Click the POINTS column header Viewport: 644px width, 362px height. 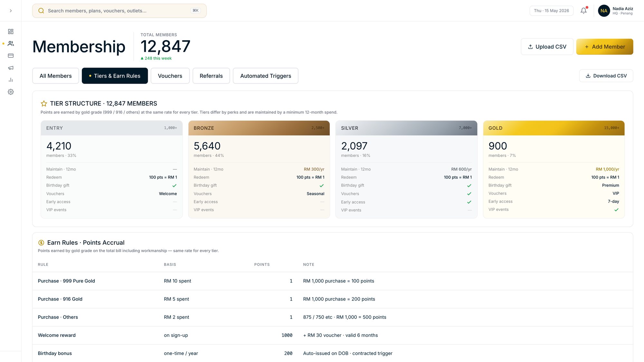click(262, 265)
